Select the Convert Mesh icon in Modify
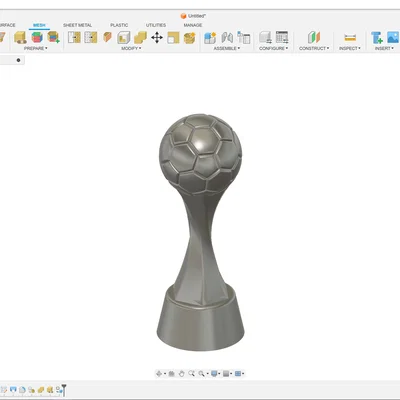Viewport: 400px width, 400px height. click(x=190, y=37)
